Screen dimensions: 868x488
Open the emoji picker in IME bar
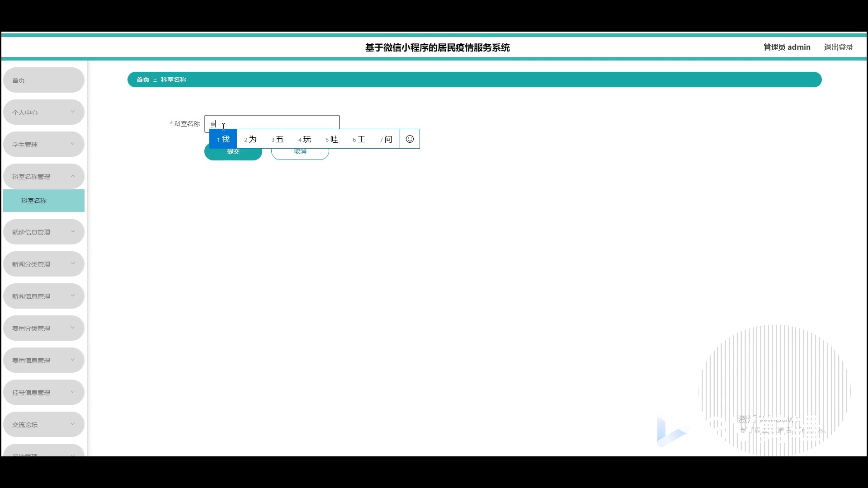click(x=410, y=139)
